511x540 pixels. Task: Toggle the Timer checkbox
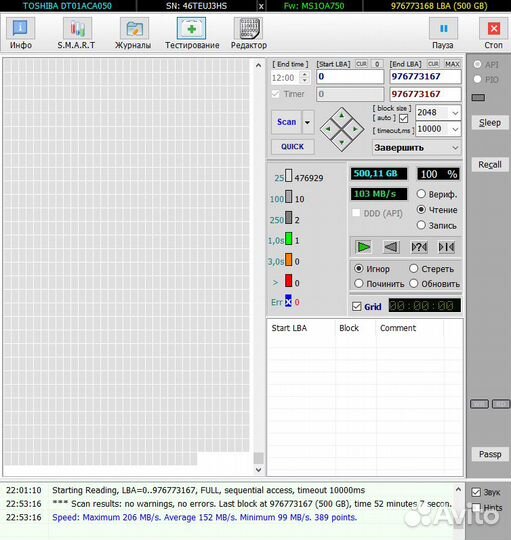pos(275,94)
